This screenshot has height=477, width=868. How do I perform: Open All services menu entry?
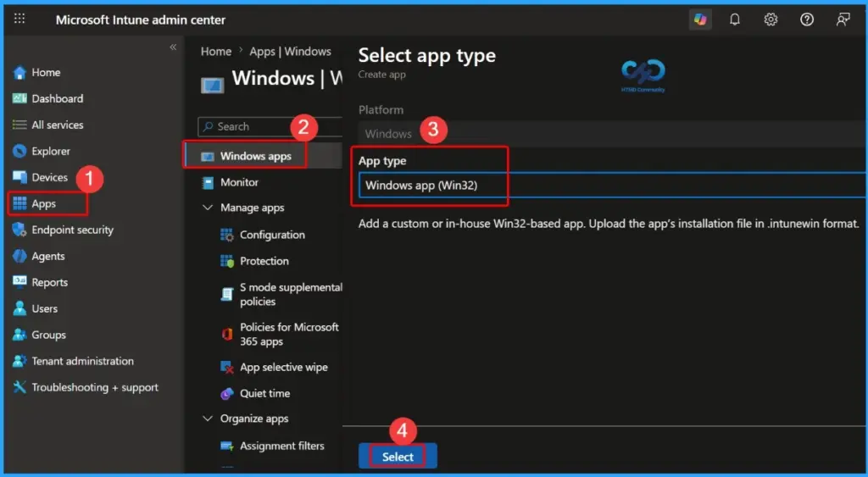(58, 125)
